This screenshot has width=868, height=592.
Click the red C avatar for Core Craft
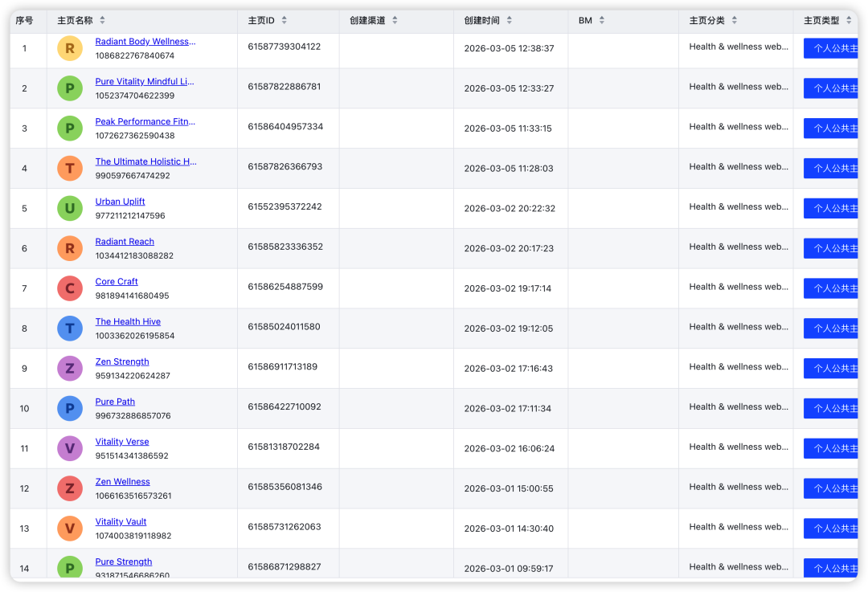pyautogui.click(x=70, y=288)
